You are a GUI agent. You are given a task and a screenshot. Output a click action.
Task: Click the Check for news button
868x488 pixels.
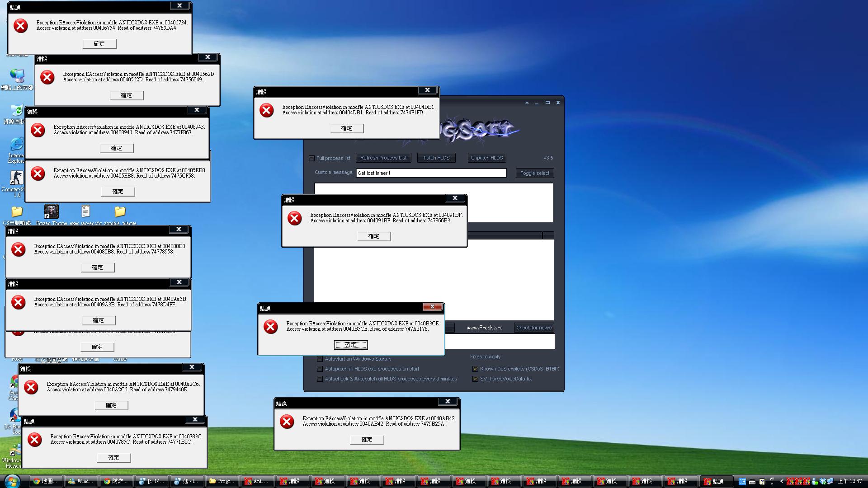coord(534,328)
